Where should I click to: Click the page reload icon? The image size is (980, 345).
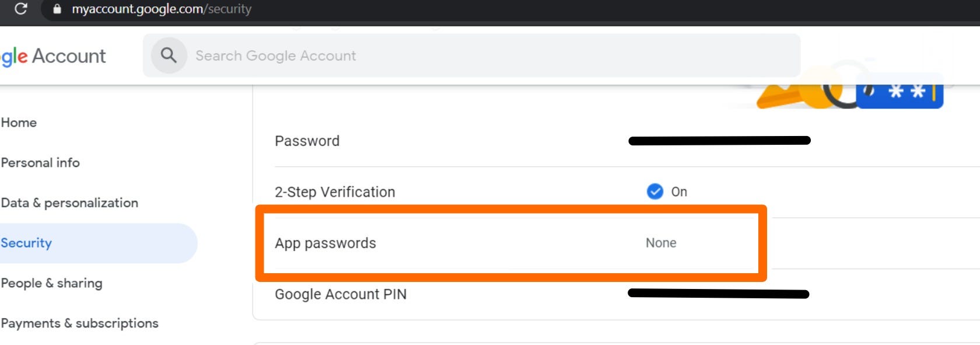(22, 9)
